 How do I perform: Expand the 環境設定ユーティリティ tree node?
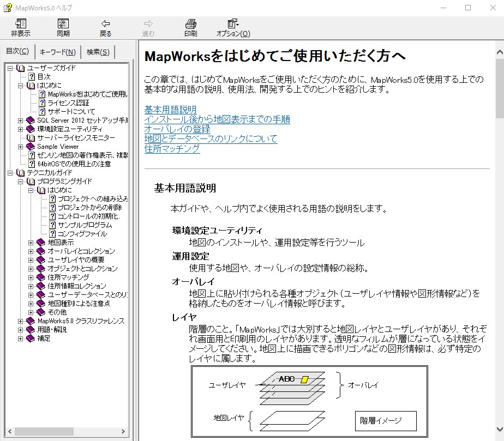[x=21, y=129]
